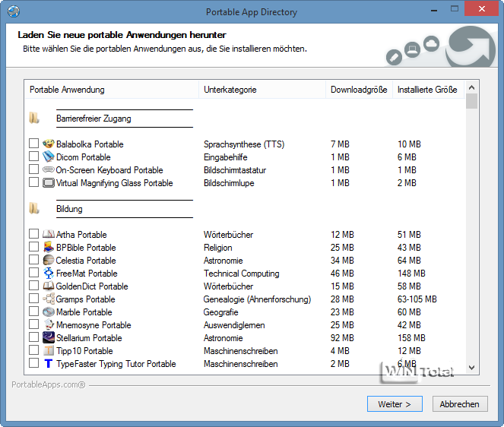Minimize the Portable App Directory window

(x=434, y=9)
